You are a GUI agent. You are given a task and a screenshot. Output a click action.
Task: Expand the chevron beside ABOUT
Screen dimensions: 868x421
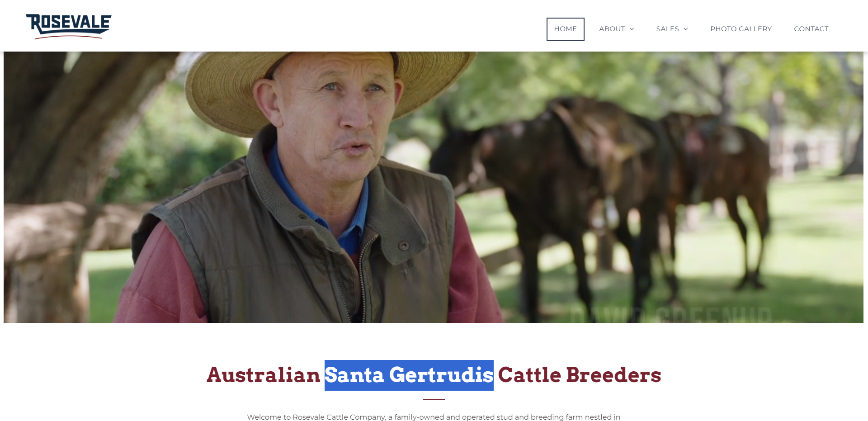point(632,29)
